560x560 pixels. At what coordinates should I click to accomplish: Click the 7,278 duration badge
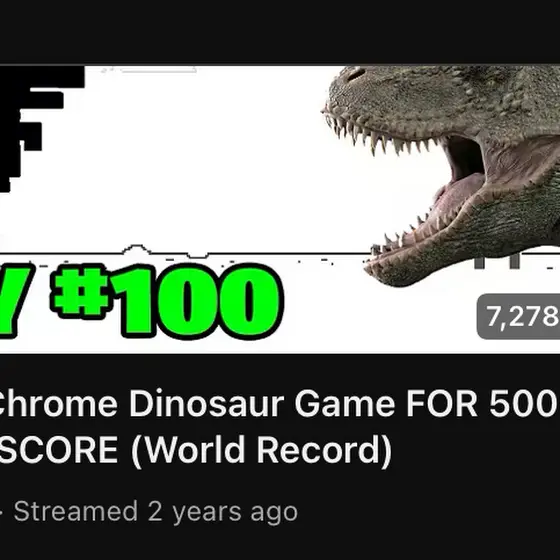coord(519,316)
